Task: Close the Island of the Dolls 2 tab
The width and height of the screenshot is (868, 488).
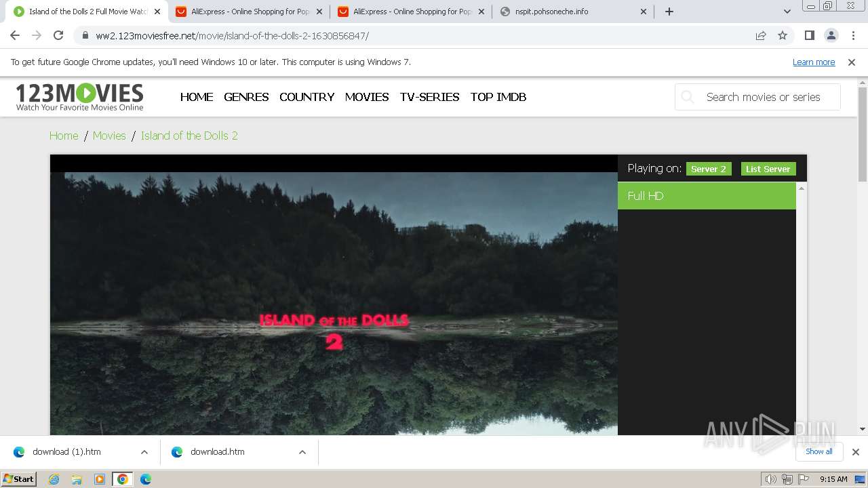Action: [157, 12]
